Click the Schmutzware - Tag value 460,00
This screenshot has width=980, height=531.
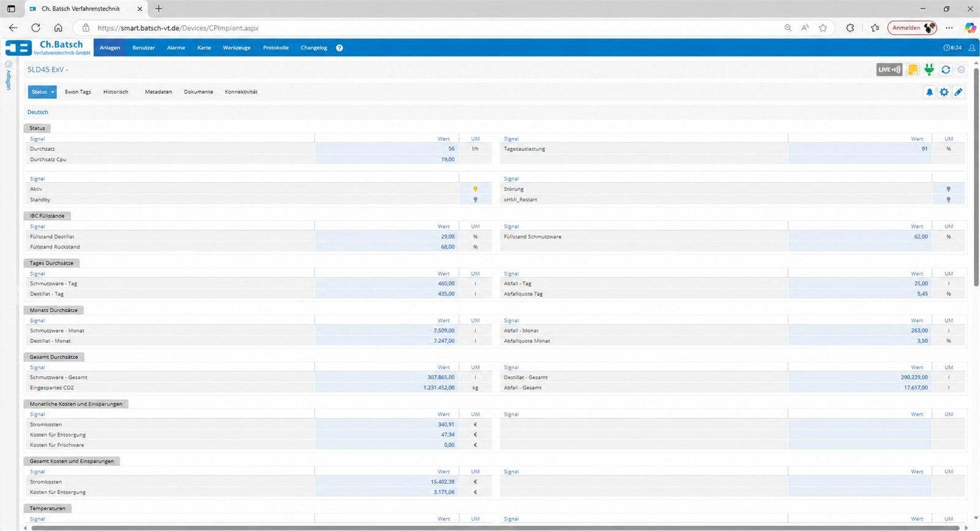click(446, 284)
